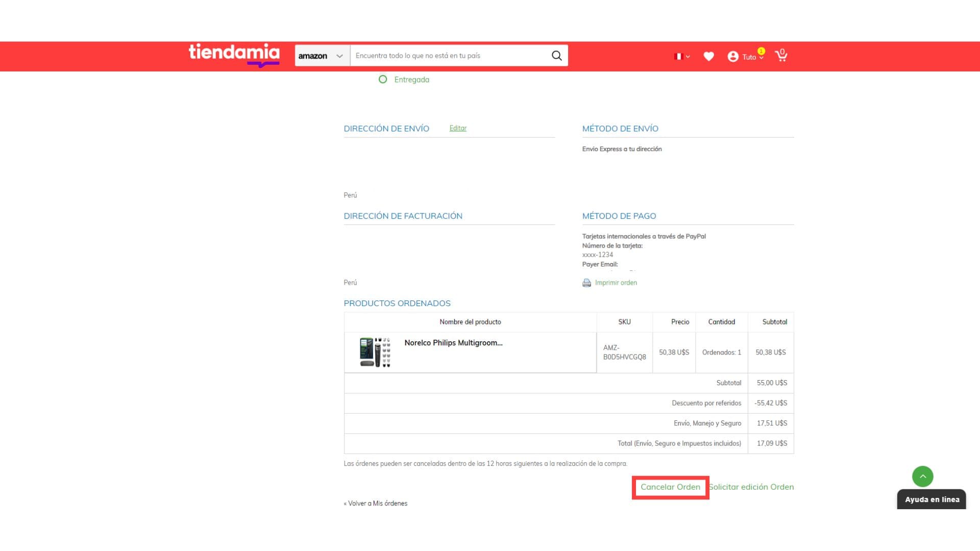Click Solicitar edición Orden
The height and width of the screenshot is (551, 980).
[x=752, y=487]
